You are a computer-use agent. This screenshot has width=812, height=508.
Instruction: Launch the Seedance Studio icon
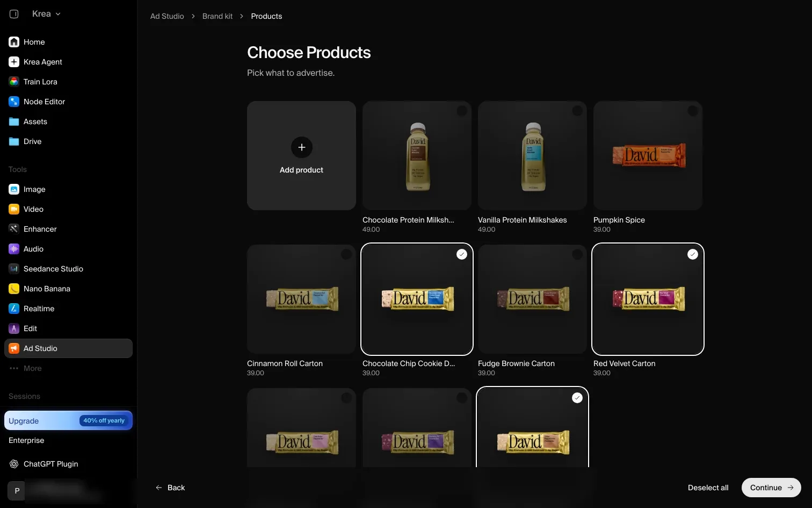coord(14,269)
